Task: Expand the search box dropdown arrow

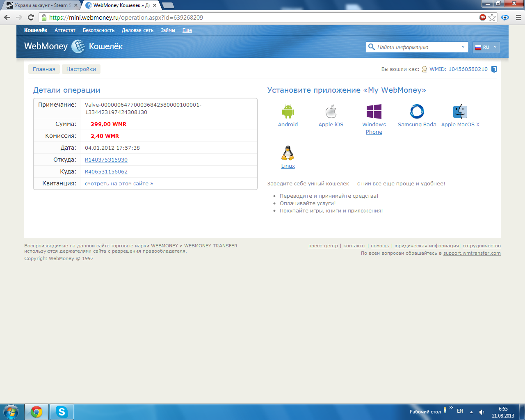Action: 463,47
